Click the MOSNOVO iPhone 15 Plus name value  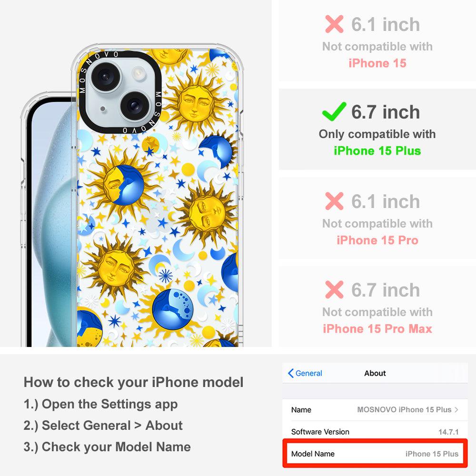404,409
